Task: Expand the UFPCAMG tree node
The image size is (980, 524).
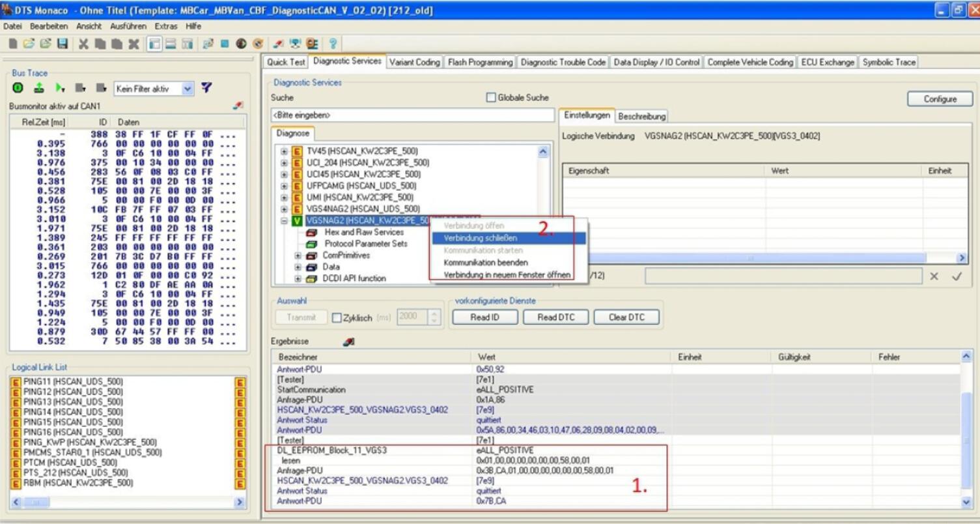Action: click(284, 186)
